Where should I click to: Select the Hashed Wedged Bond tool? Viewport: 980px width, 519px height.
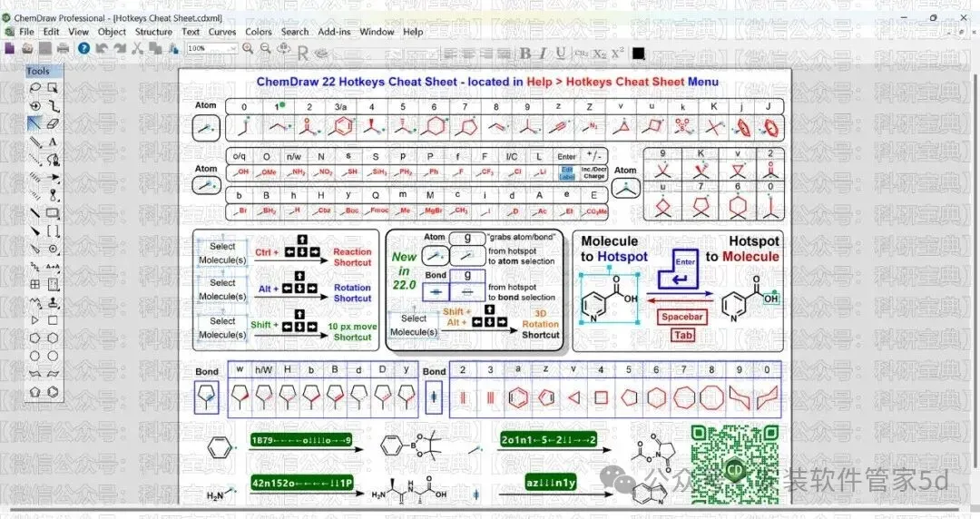coord(35,196)
